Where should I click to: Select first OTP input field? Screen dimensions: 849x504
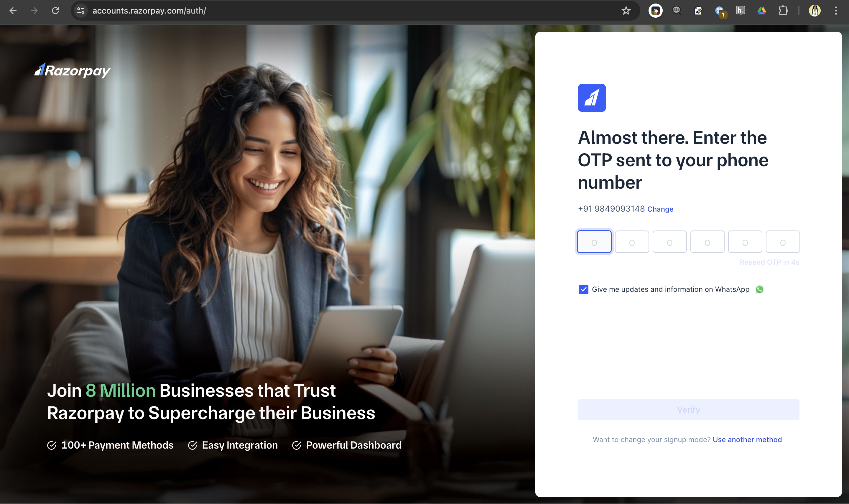click(594, 242)
